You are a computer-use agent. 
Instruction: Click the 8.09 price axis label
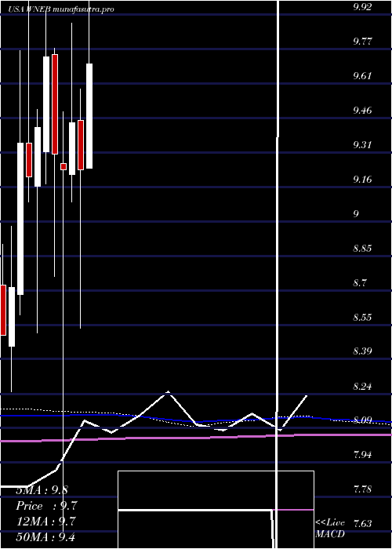point(362,420)
